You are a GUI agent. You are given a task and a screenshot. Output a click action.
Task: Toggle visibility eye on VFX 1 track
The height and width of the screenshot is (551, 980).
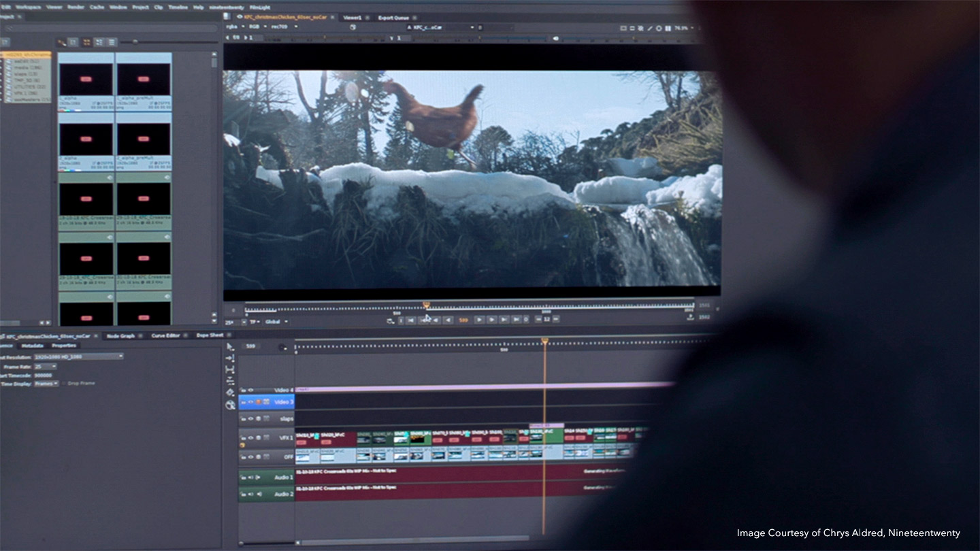tap(250, 438)
